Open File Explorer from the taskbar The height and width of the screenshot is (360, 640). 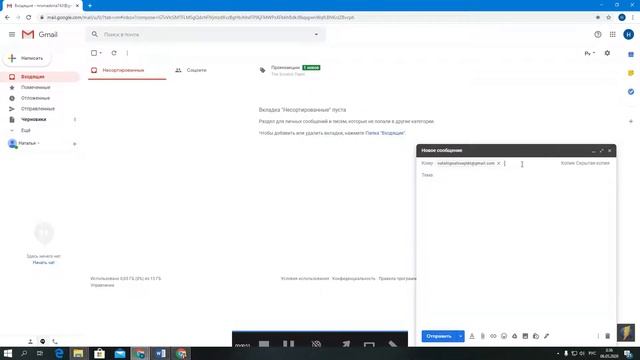[x=78, y=353]
